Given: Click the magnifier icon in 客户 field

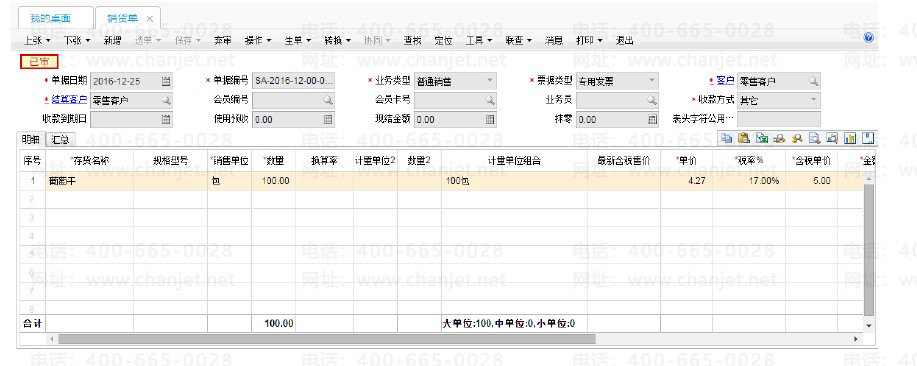Looking at the screenshot, I should pos(813,81).
